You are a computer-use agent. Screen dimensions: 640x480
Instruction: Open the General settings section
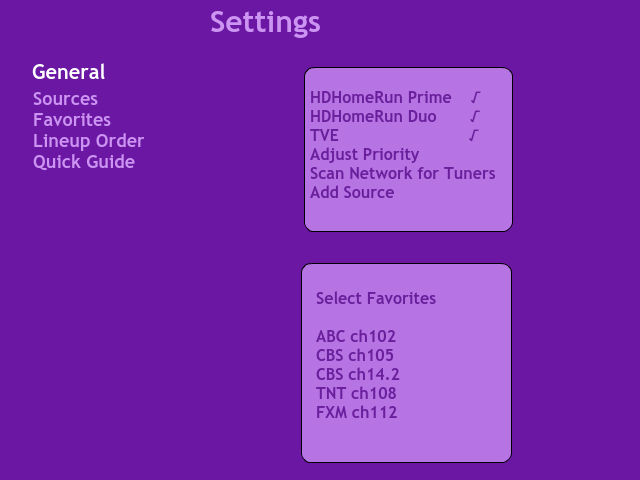(x=68, y=72)
